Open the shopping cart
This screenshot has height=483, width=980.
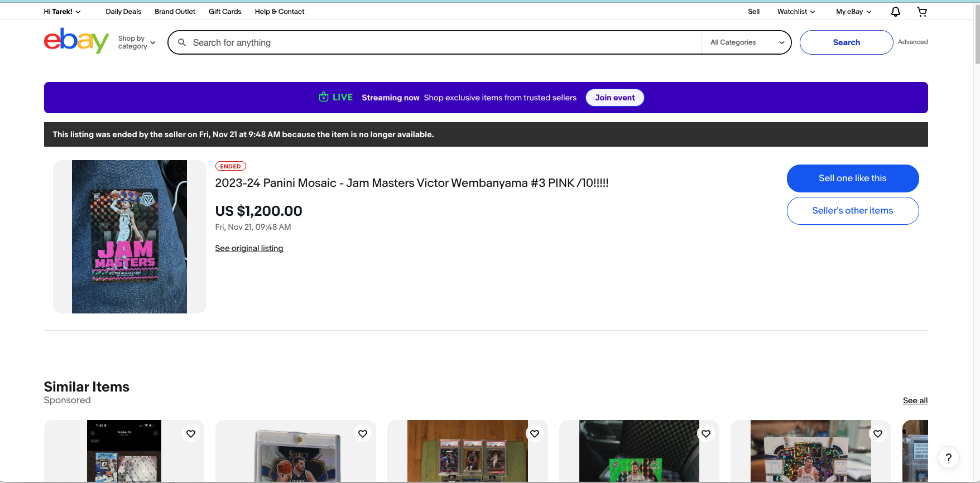point(922,12)
